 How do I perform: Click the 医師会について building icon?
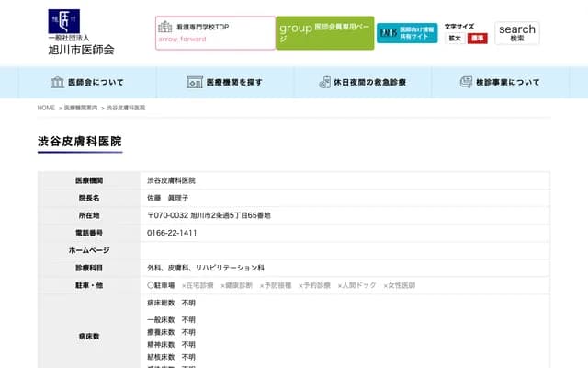(57, 82)
